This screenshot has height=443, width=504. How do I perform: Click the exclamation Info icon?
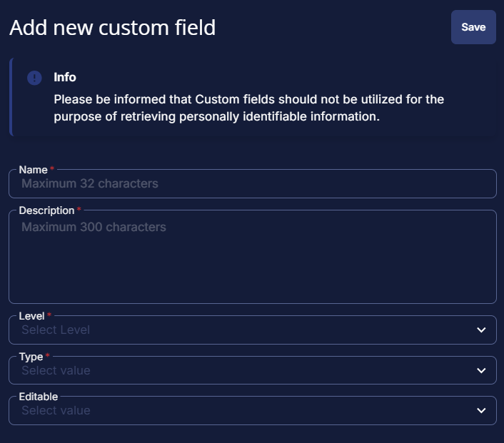click(x=34, y=78)
